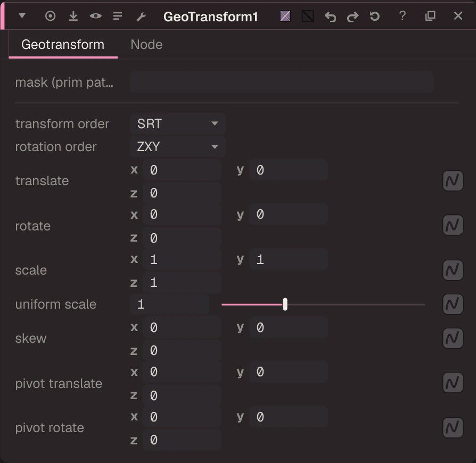This screenshot has height=463, width=476.
Task: Open the pivot rotate animation curve button
Action: [453, 428]
